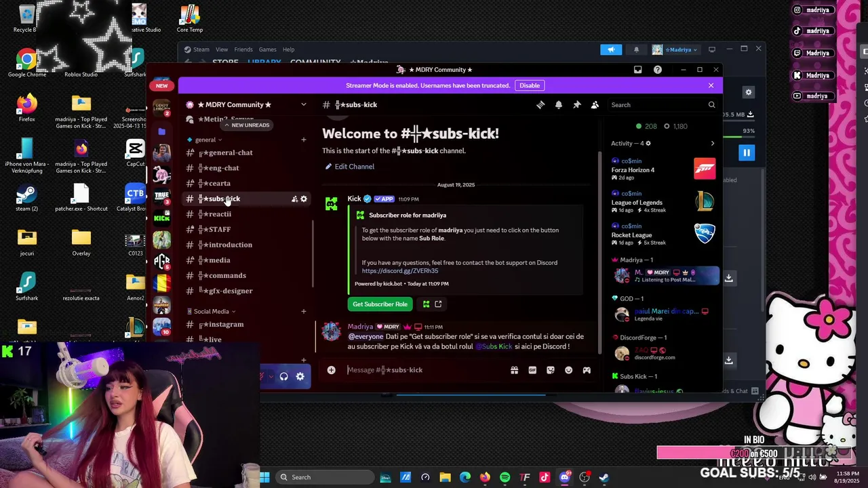The width and height of the screenshot is (868, 488).
Task: Disable Streamer Mode from the purple banner
Action: coord(530,85)
